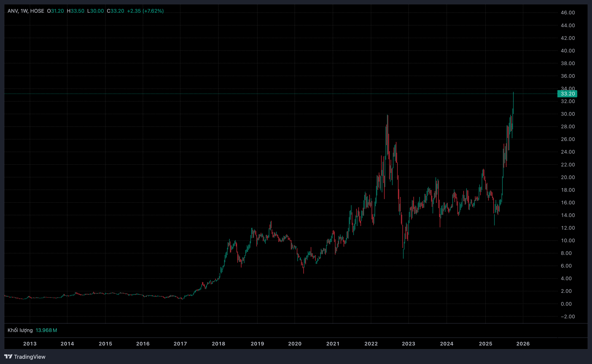Click the TradingView logo icon
Viewport: 592px width, 364px height.
pos(8,356)
